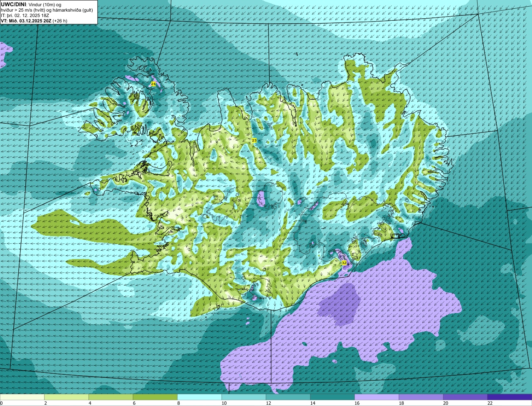Click the scale number 6
Screen dimensions: 532x406
(x=134, y=403)
